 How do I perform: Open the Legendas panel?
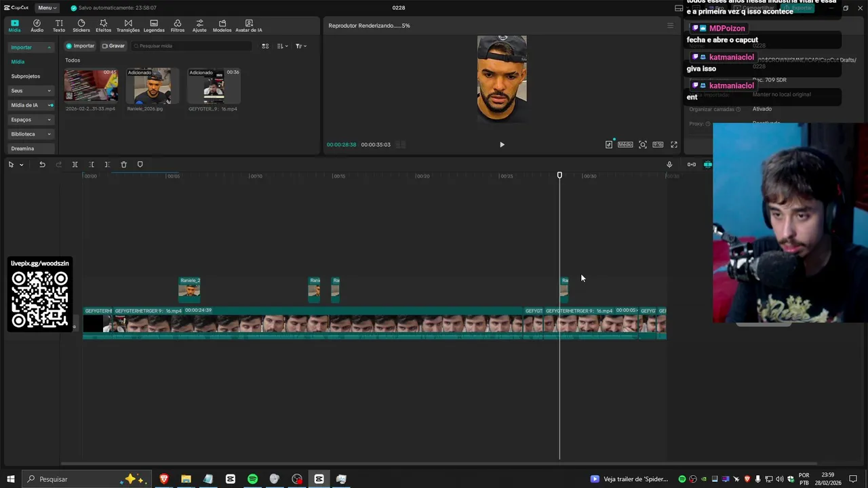coord(154,26)
